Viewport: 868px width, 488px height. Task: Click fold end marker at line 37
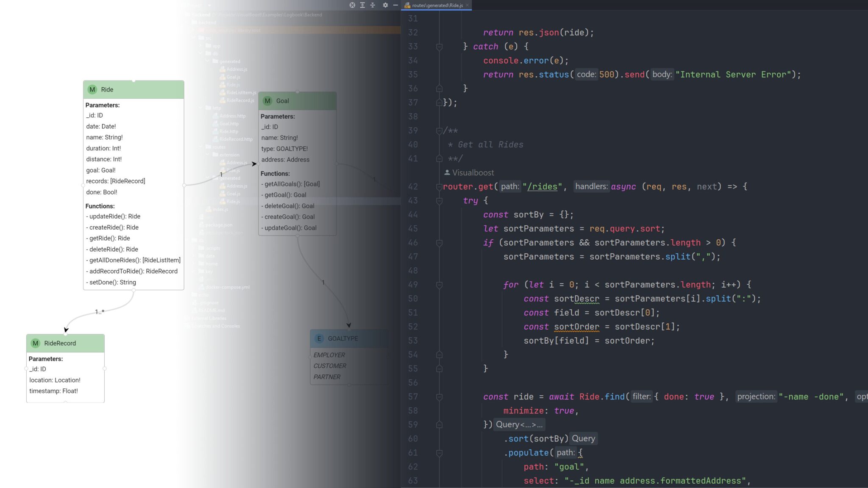(x=439, y=103)
